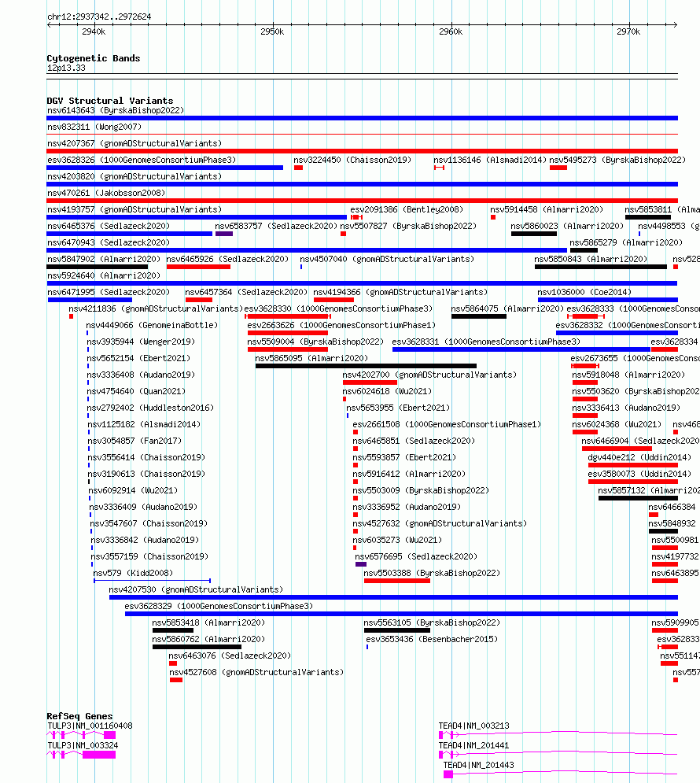Select the red dgv440e212 (Uddin2014) bar

[x=633, y=464]
